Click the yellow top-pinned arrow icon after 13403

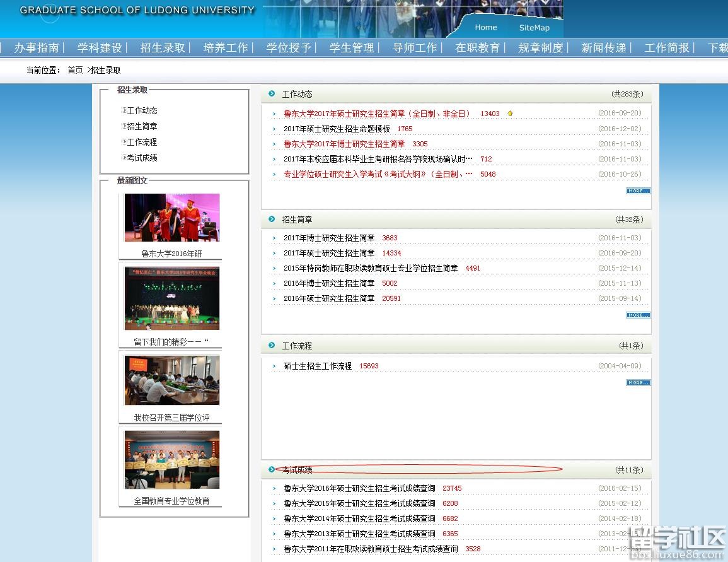[x=510, y=114]
